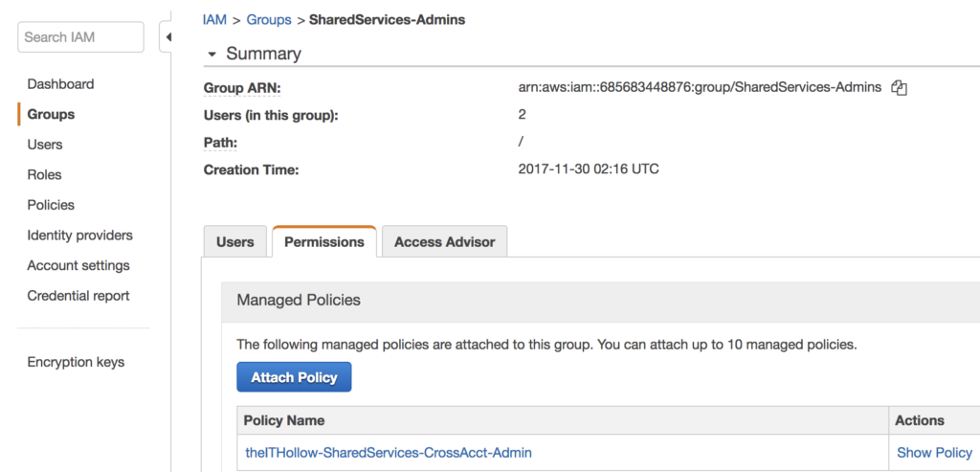
Task: Copy the Group ARN to clipboard
Action: [899, 88]
